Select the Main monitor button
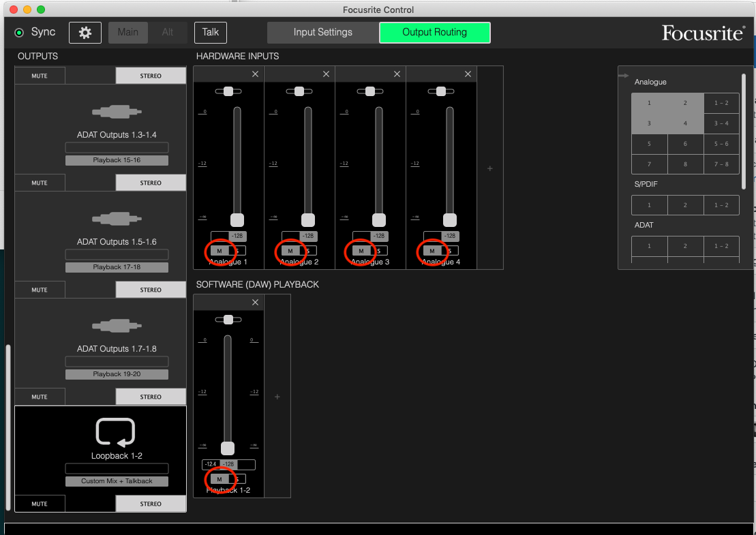This screenshot has width=756, height=535. 127,32
